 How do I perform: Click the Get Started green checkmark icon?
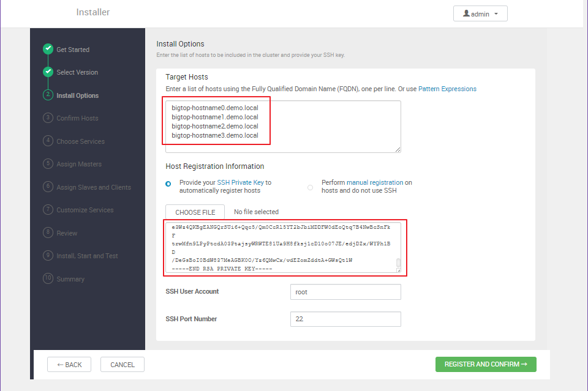pyautogui.click(x=48, y=49)
